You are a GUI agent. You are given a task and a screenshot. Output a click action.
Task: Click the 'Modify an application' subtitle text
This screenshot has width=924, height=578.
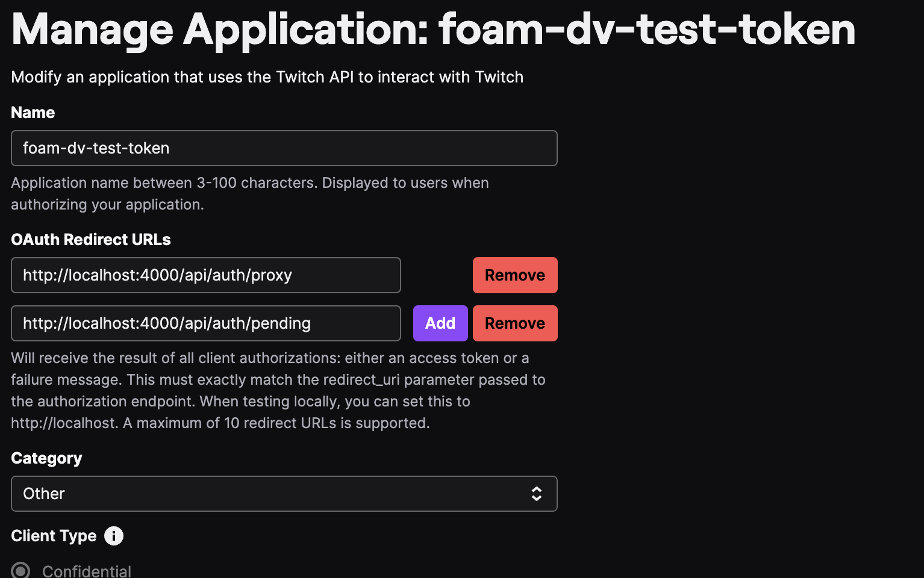(x=267, y=77)
